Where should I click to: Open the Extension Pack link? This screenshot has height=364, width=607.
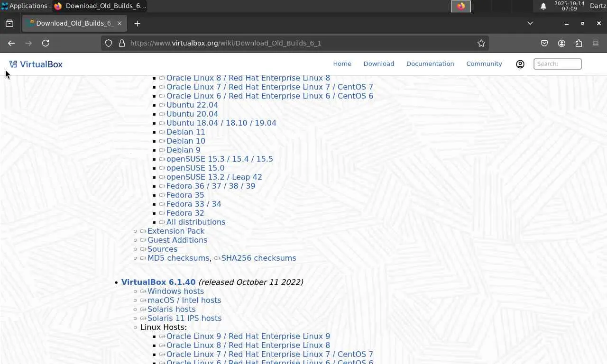pyautogui.click(x=176, y=231)
